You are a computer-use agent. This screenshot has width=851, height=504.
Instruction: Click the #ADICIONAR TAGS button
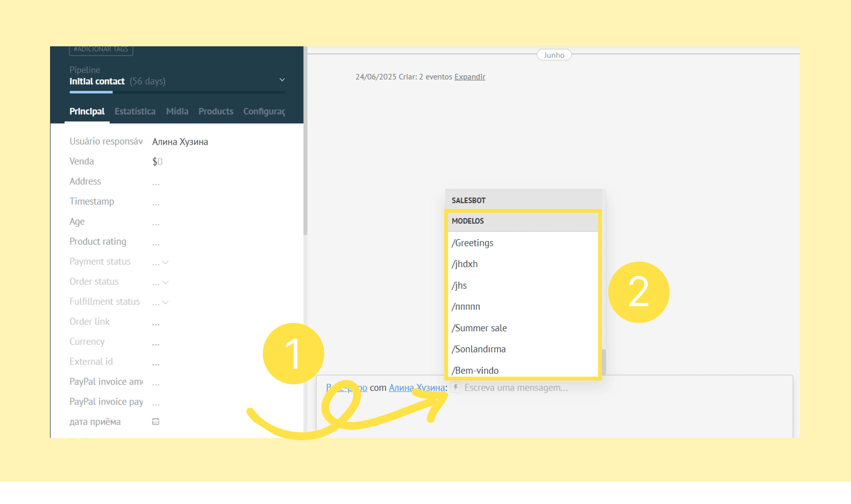(x=101, y=49)
